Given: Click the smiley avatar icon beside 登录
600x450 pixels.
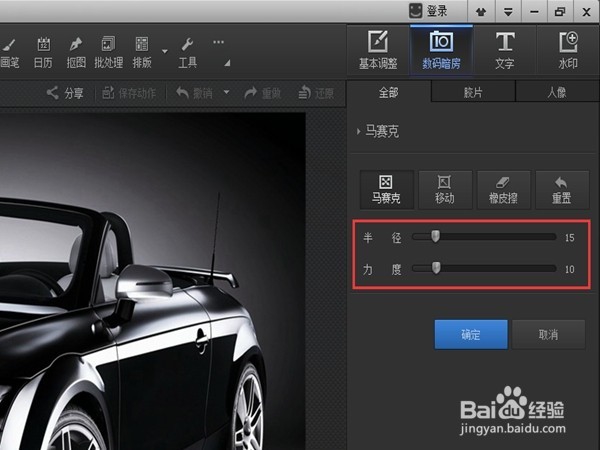Looking at the screenshot, I should (x=416, y=11).
